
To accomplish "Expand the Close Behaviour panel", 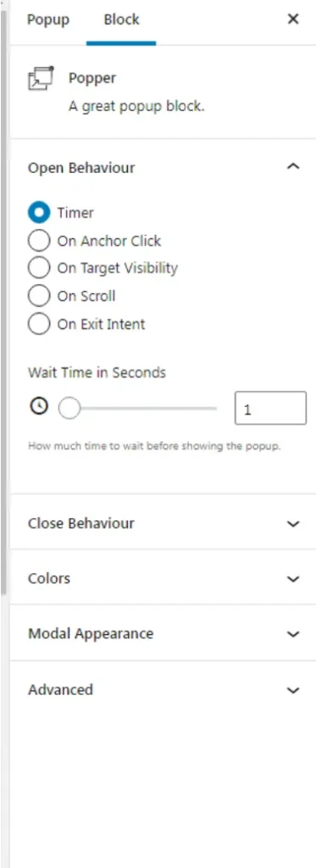I will coord(164,523).
